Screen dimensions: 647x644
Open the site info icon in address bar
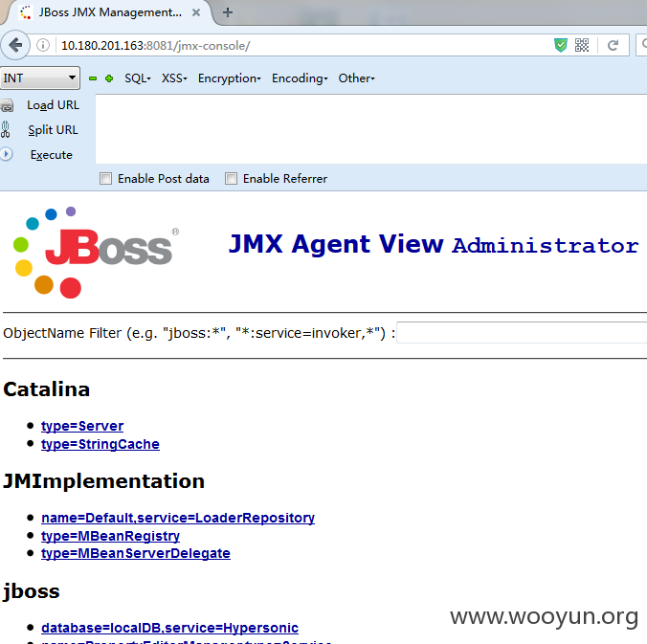coord(43,45)
